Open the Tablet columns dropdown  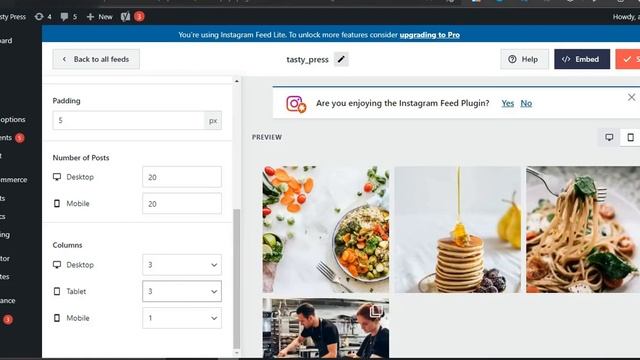(182, 291)
